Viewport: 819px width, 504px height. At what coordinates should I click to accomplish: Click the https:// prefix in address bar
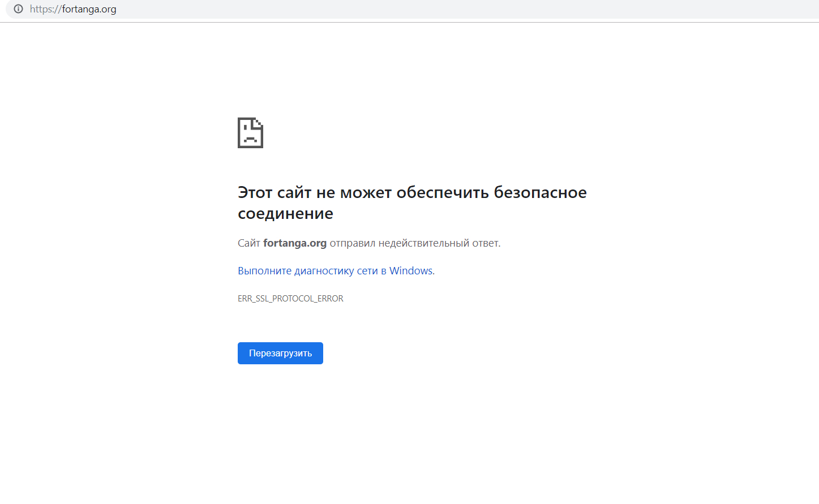(45, 9)
